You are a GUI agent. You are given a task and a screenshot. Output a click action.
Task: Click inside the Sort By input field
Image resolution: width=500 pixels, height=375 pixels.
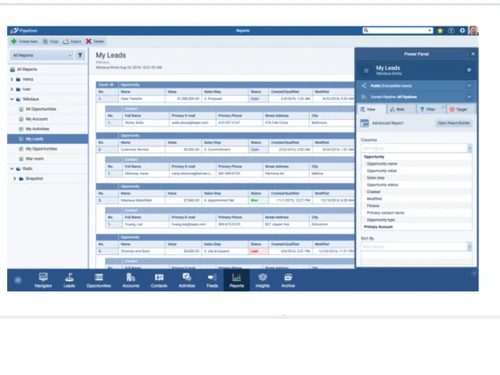tap(414, 247)
